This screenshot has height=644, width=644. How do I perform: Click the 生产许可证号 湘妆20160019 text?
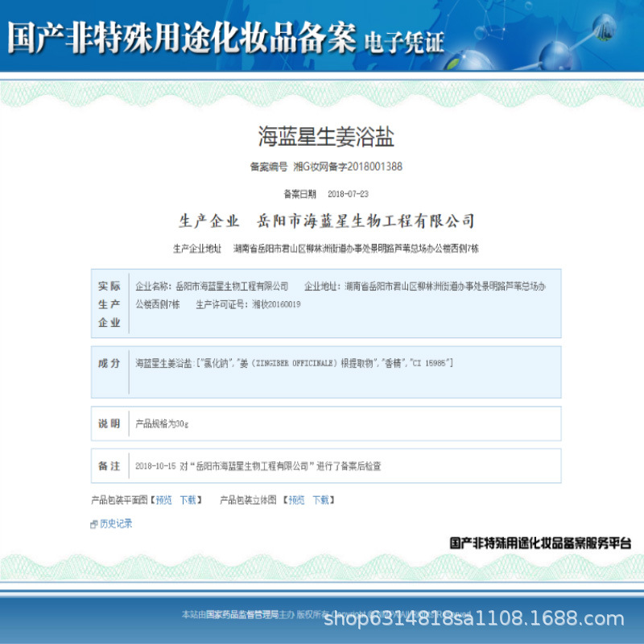(x=248, y=304)
